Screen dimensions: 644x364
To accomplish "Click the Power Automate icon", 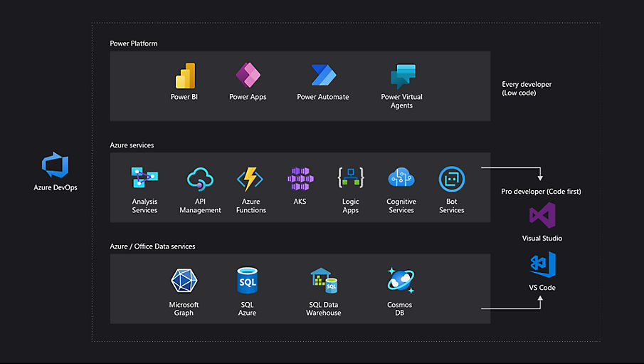I will click(323, 76).
